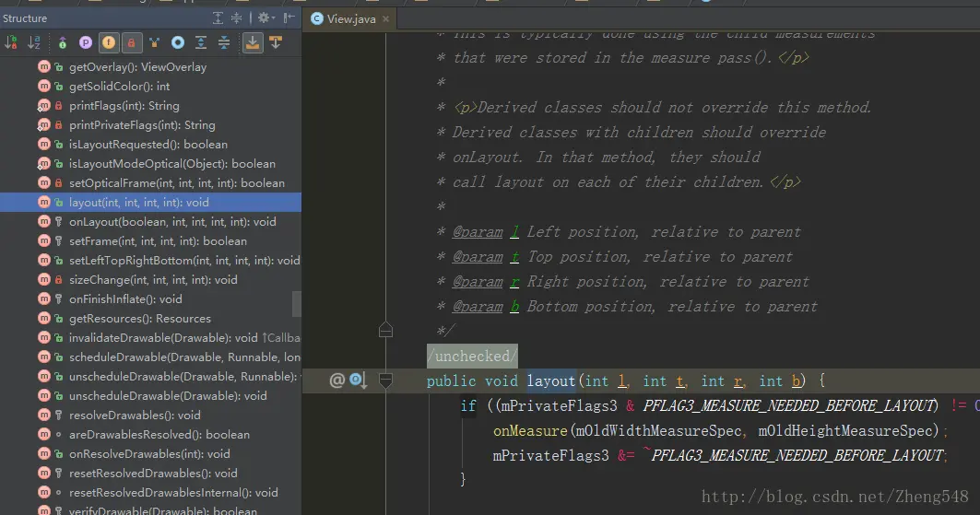Select unscheduleDrawable(Drawable): void in Structure
The image size is (980, 515).
168,396
